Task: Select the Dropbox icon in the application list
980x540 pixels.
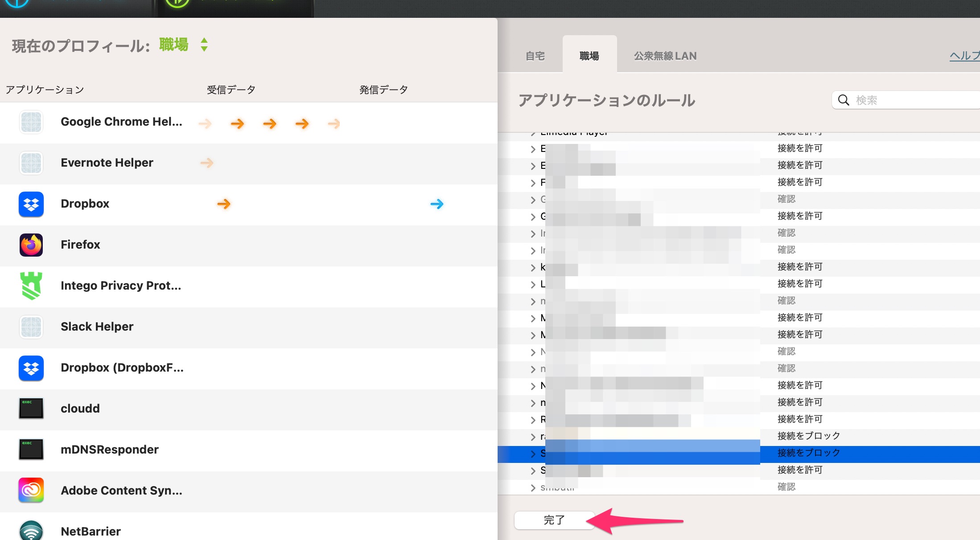Action: click(31, 204)
